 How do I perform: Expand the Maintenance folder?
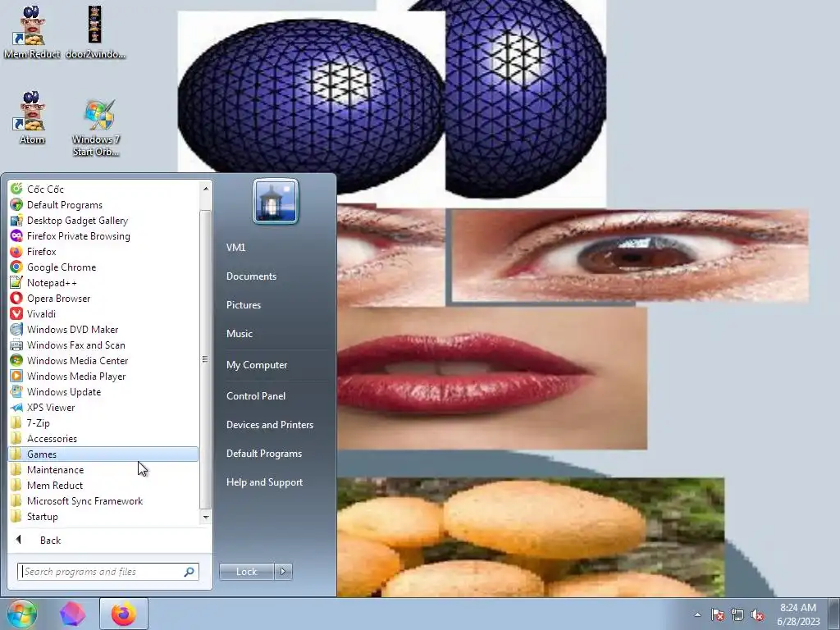click(x=103, y=469)
